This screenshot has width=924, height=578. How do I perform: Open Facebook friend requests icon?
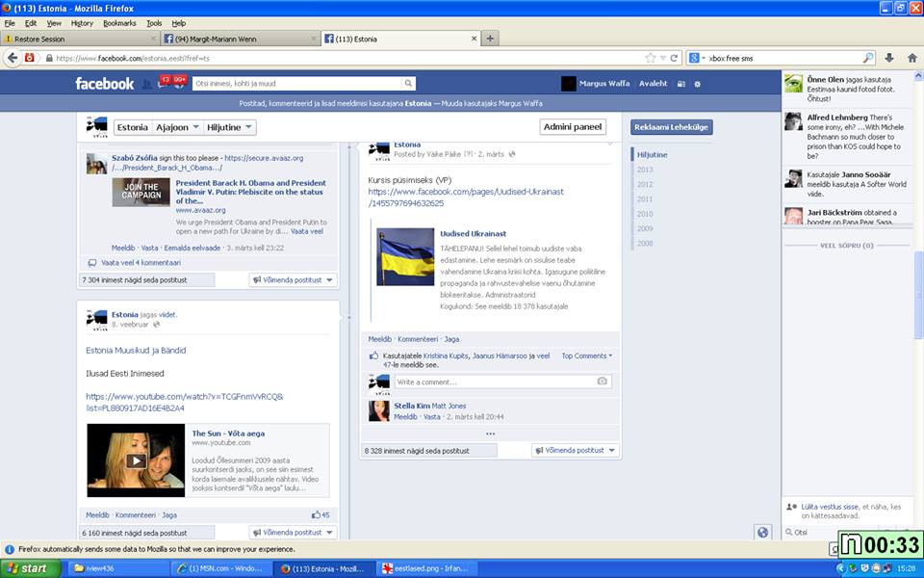(146, 85)
